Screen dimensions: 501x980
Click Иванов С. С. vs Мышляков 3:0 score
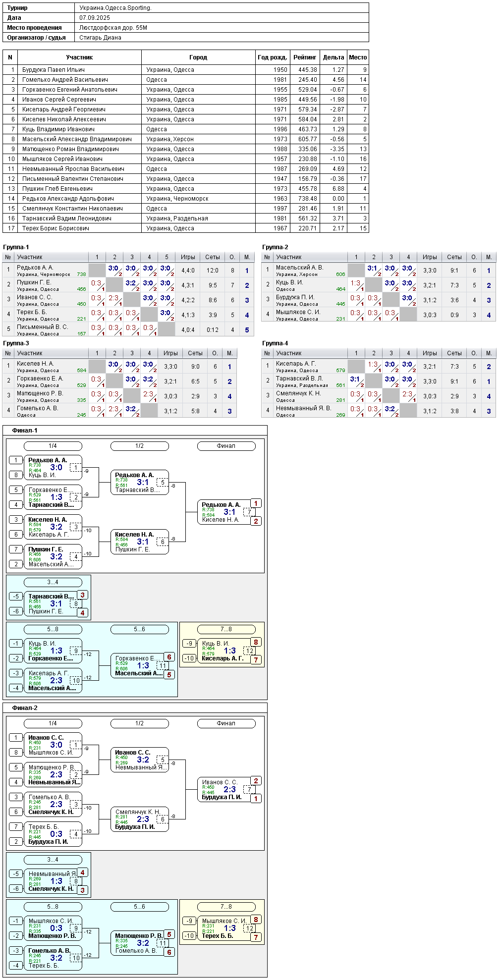[x=56, y=745]
